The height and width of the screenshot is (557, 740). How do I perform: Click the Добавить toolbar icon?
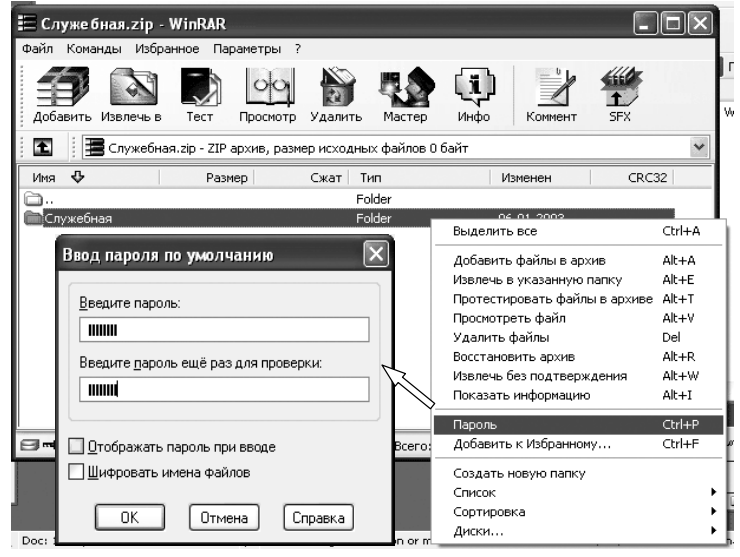[62, 94]
